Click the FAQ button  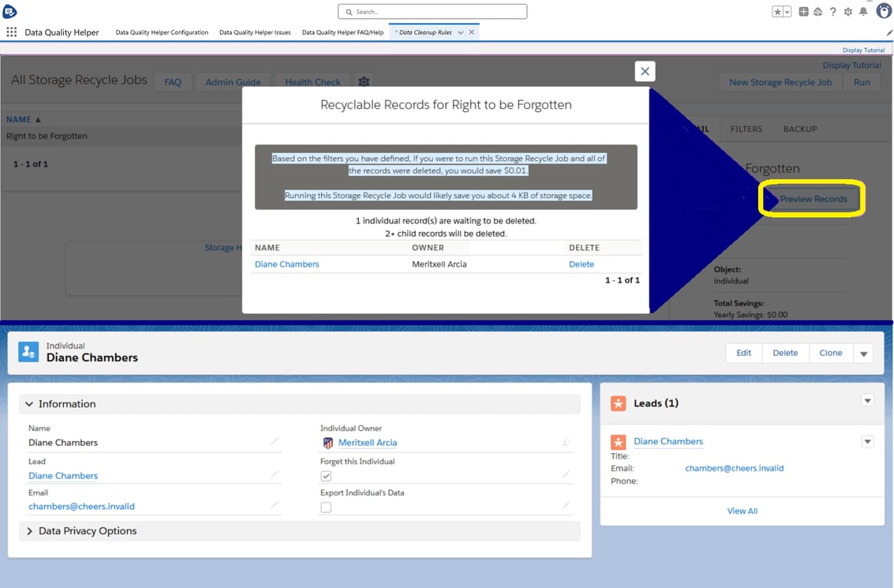173,82
